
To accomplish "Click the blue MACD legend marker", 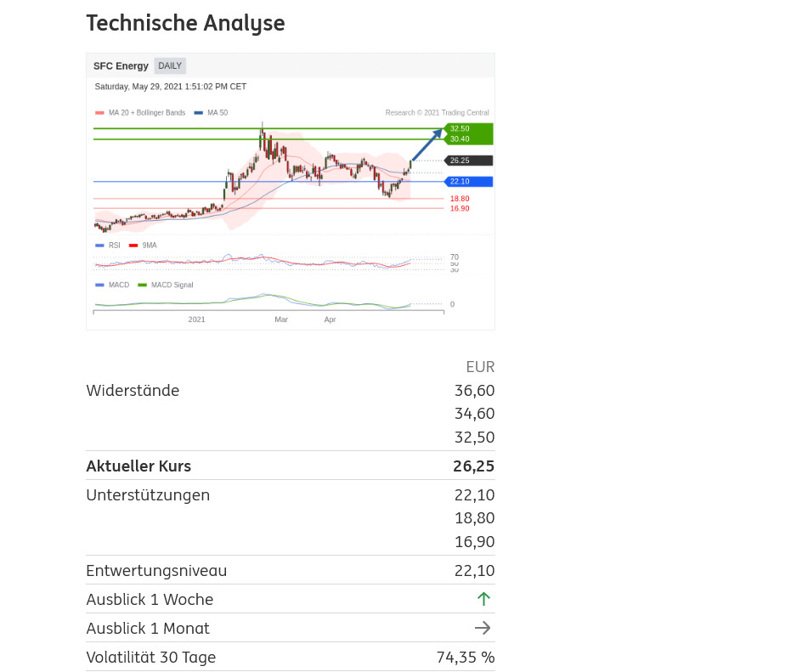I will pyautogui.click(x=100, y=285).
